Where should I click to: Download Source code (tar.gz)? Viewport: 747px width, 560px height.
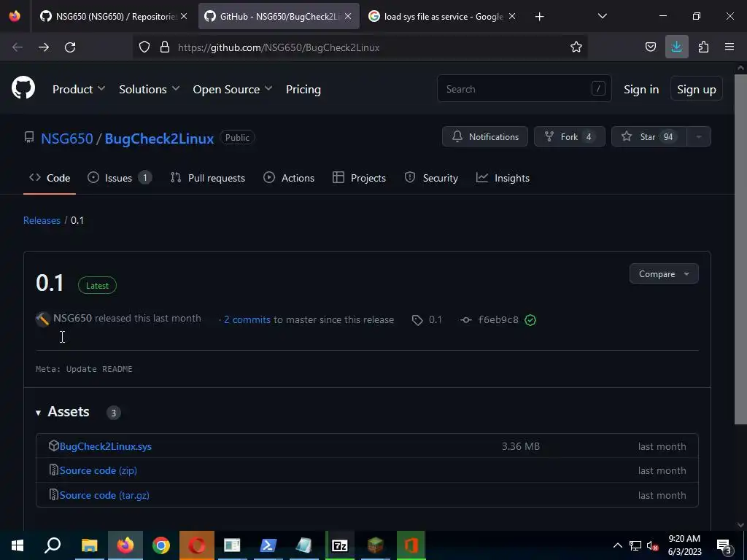[104, 495]
